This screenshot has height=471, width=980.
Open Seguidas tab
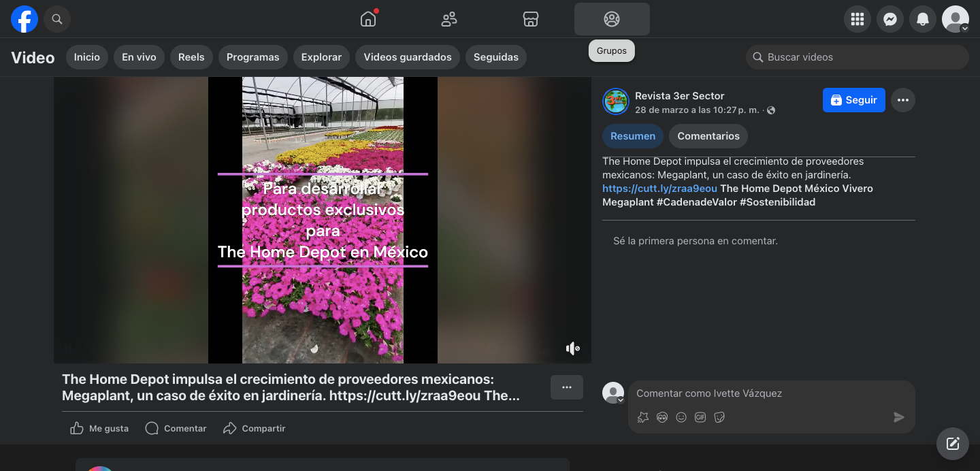click(x=496, y=57)
